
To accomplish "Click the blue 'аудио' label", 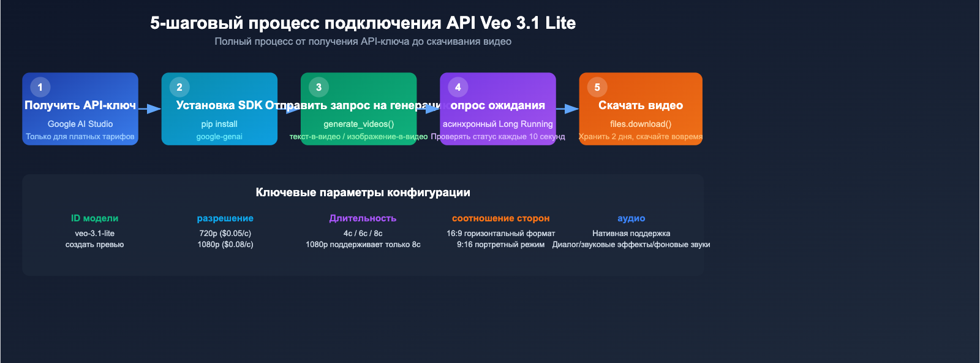I will click(x=631, y=218).
